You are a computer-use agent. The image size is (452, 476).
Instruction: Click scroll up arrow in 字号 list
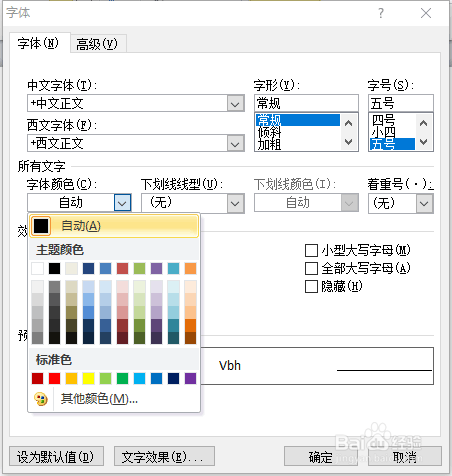point(423,123)
